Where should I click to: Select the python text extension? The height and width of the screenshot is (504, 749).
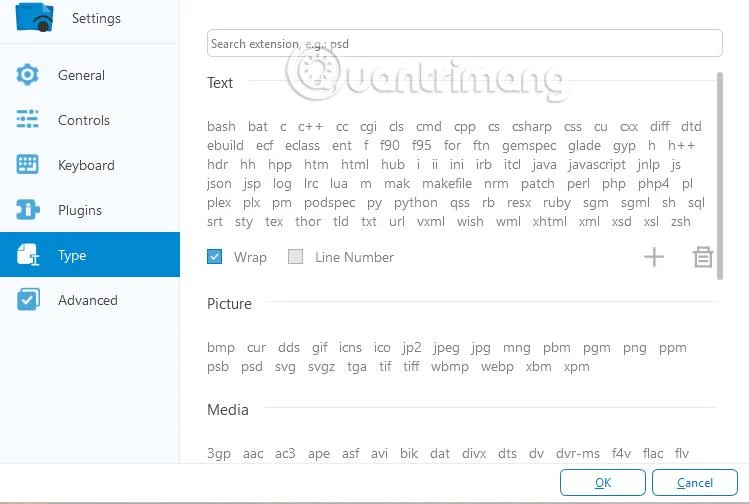(x=416, y=203)
